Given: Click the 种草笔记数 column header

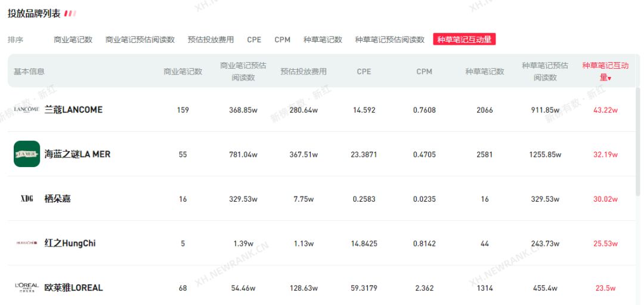Looking at the screenshot, I should click(485, 72).
